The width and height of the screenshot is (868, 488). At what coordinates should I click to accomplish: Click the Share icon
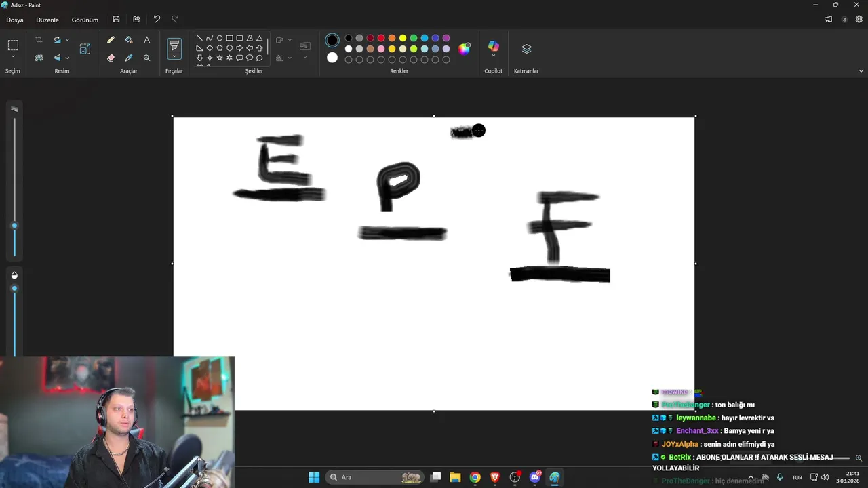point(136,20)
